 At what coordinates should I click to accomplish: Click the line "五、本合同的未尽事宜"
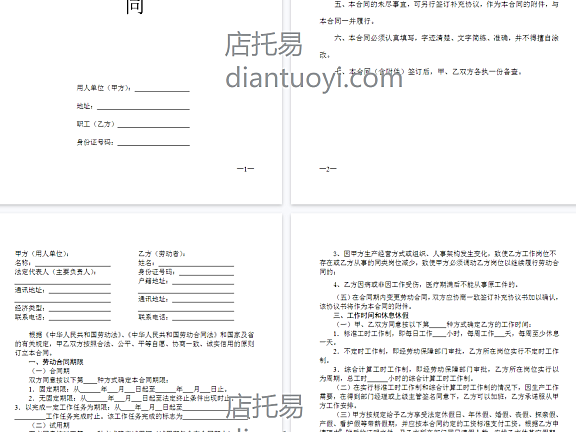coord(446,5)
